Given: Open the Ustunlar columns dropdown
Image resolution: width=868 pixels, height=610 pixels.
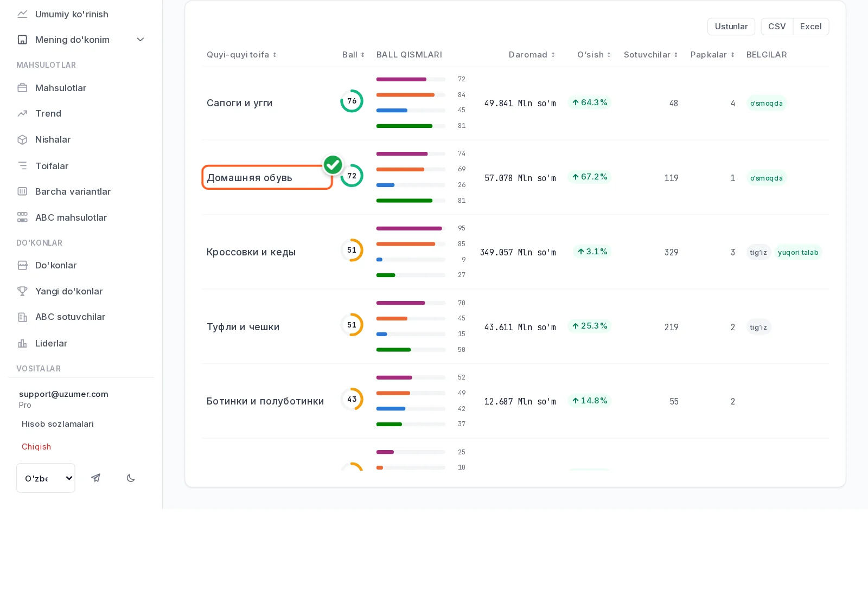Looking at the screenshot, I should 731,27.
